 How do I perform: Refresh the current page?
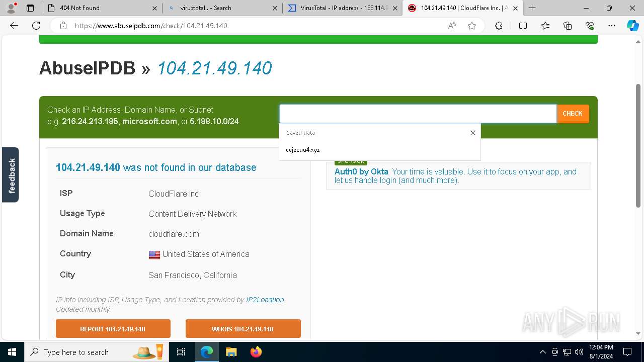click(36, 26)
